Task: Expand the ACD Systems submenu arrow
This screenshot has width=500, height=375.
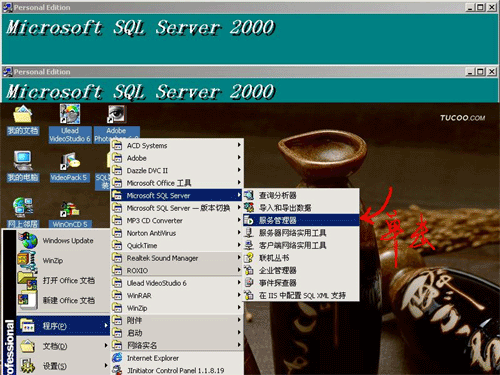Action: point(239,145)
